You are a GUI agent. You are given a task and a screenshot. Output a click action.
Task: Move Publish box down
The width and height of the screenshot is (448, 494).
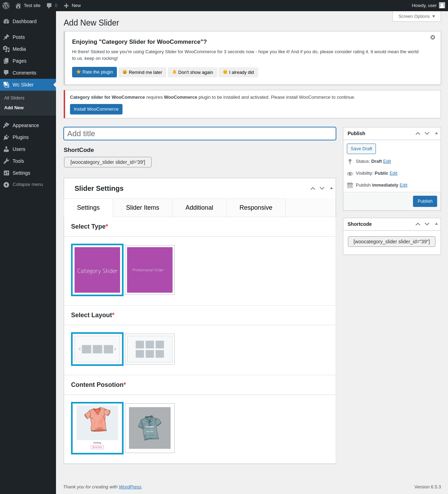[x=427, y=133]
